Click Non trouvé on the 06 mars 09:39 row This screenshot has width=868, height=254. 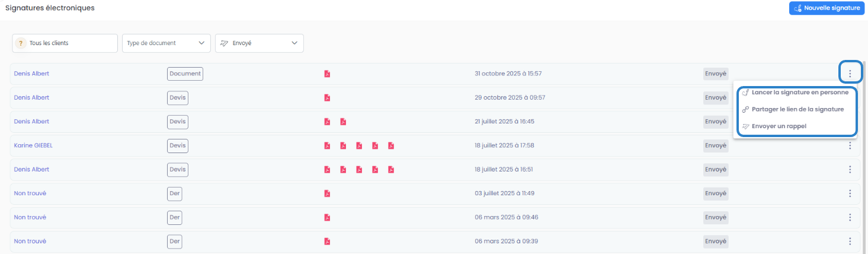tap(30, 242)
